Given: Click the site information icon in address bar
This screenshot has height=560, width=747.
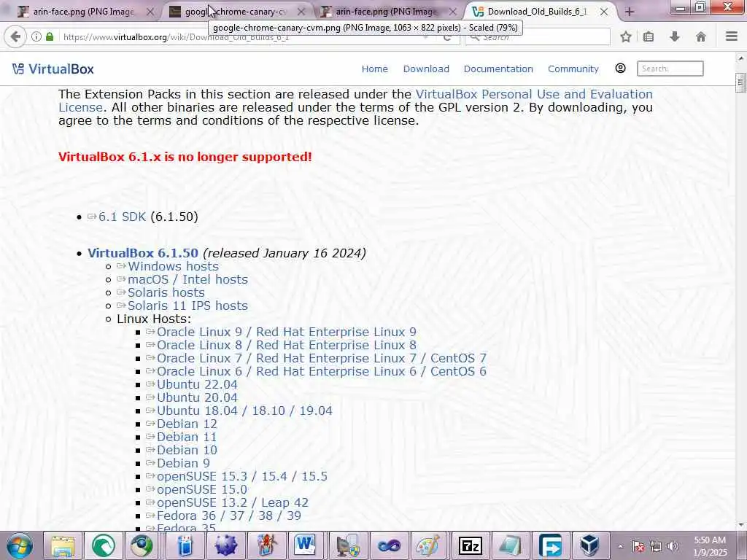Looking at the screenshot, I should pos(36,36).
